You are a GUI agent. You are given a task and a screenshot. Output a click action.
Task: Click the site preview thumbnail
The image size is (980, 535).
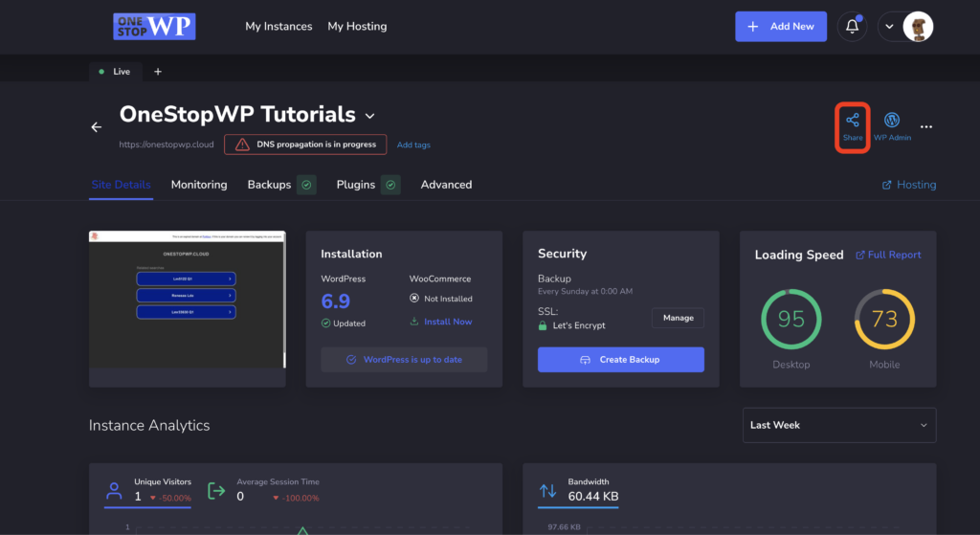click(188, 300)
